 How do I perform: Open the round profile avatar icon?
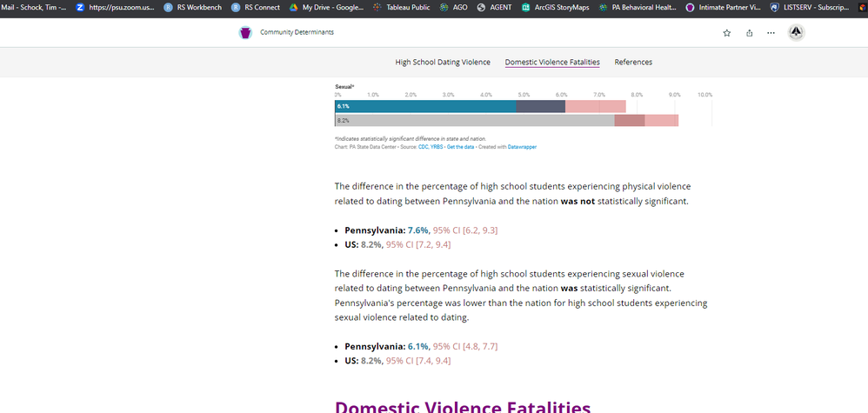click(796, 33)
